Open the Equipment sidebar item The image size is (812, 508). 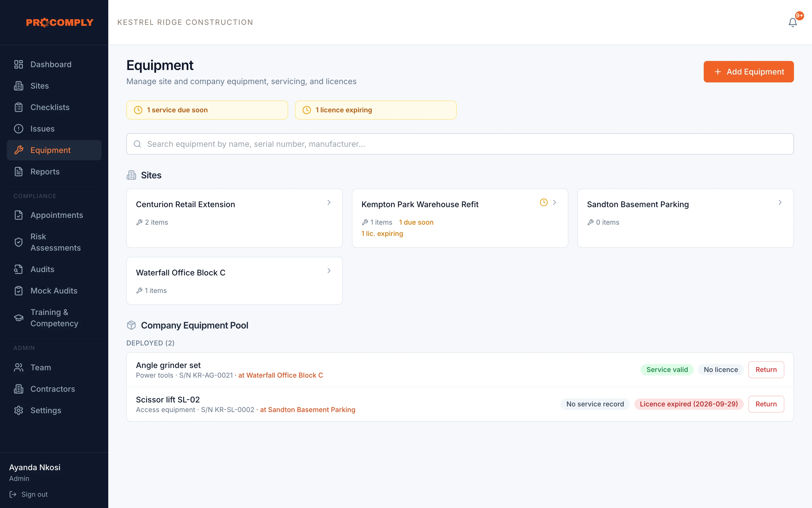pos(54,150)
